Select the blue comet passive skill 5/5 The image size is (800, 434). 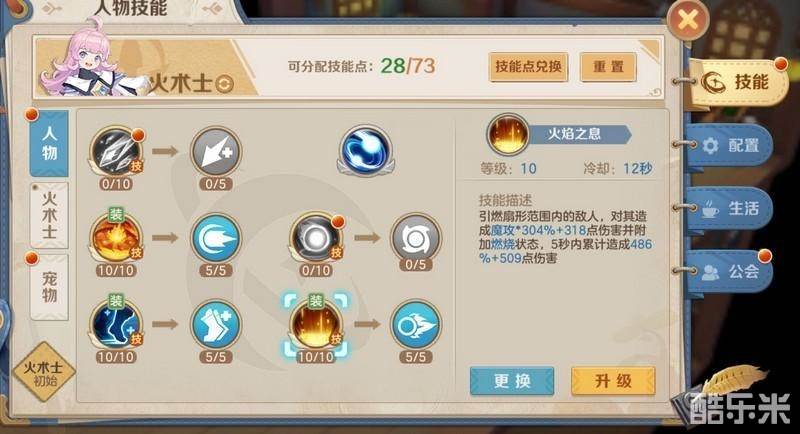point(216,238)
